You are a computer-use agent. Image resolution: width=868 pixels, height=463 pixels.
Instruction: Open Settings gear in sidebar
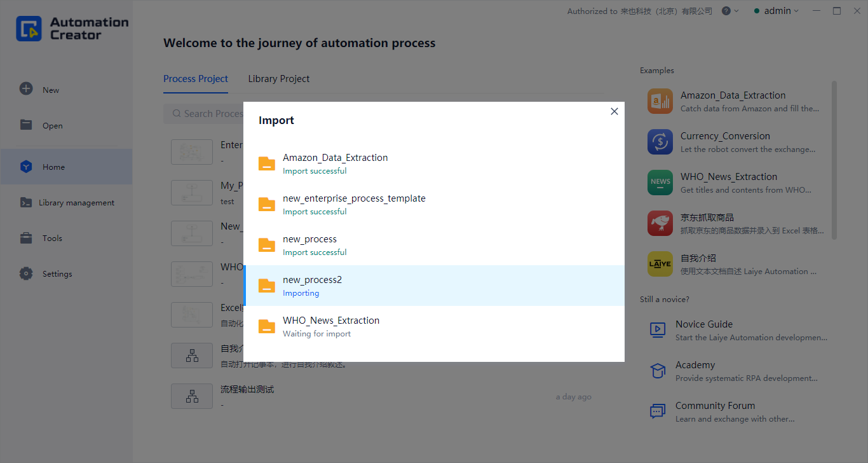(26, 273)
